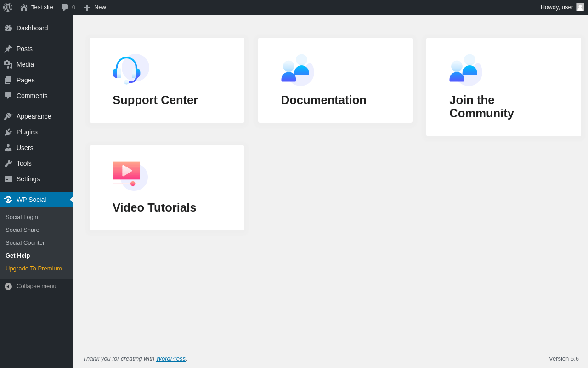
Task: Click the Version 5.6 footer text
Action: [x=564, y=358]
